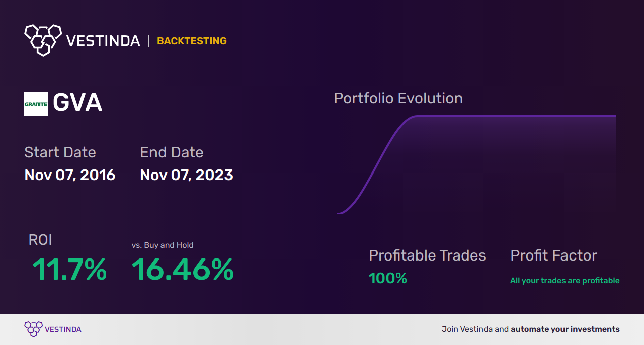Click the purple portfolio evolution curve

tap(382, 156)
